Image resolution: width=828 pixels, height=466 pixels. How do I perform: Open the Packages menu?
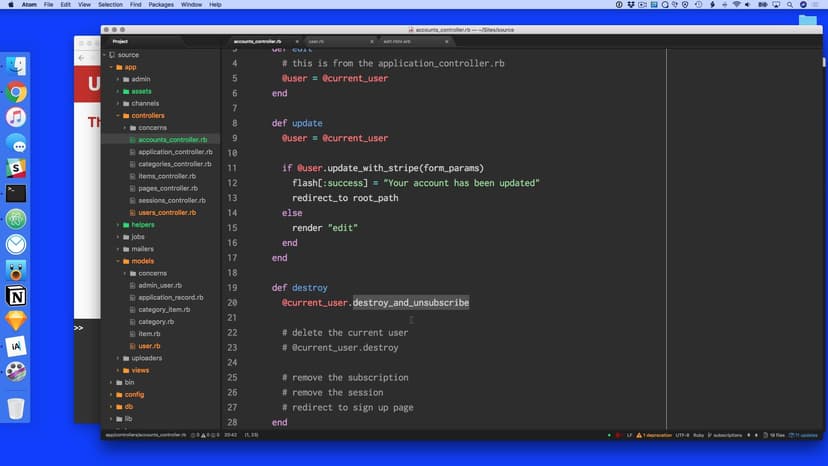coord(162,5)
